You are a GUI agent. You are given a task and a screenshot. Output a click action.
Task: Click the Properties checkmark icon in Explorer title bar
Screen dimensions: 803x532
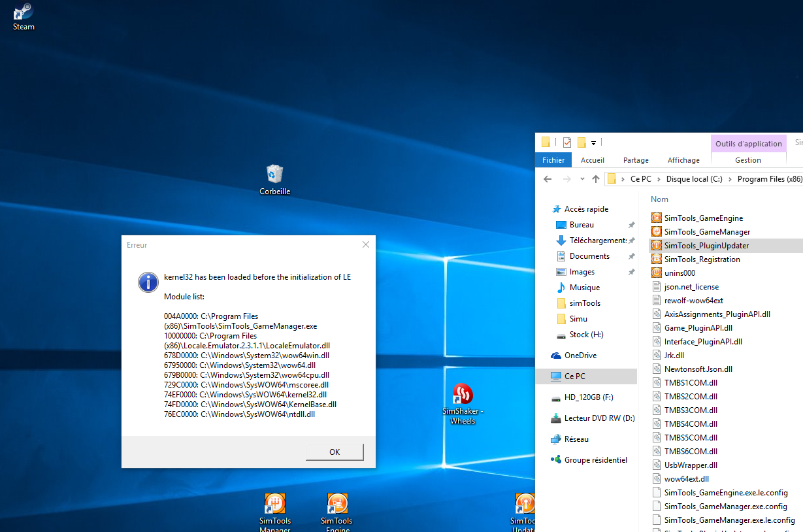tap(566, 142)
